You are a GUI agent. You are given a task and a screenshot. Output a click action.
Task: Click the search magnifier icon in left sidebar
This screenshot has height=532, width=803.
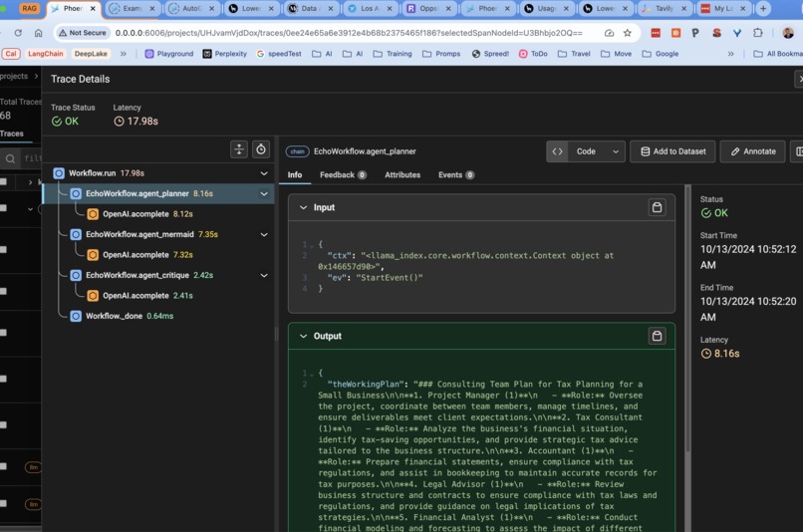coord(10,158)
